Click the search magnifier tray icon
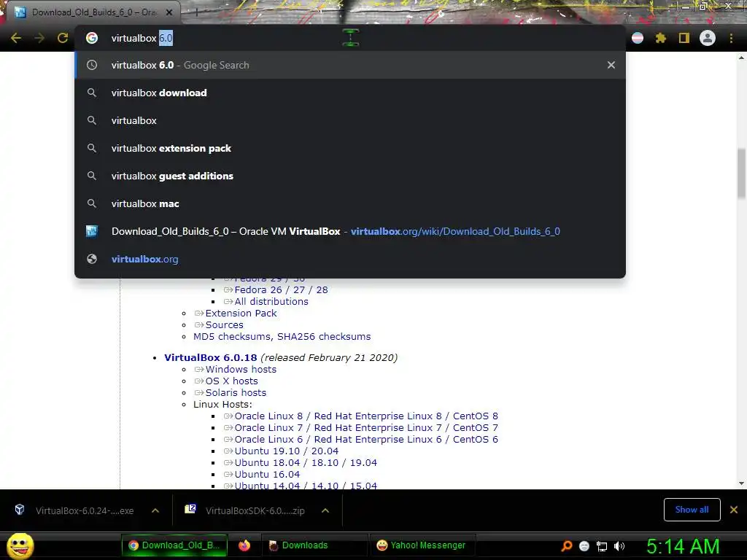Image resolution: width=747 pixels, height=560 pixels. [566, 545]
